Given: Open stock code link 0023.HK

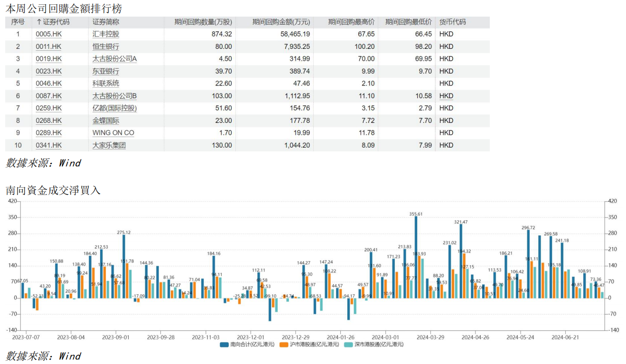Looking at the screenshot, I should coord(49,71).
